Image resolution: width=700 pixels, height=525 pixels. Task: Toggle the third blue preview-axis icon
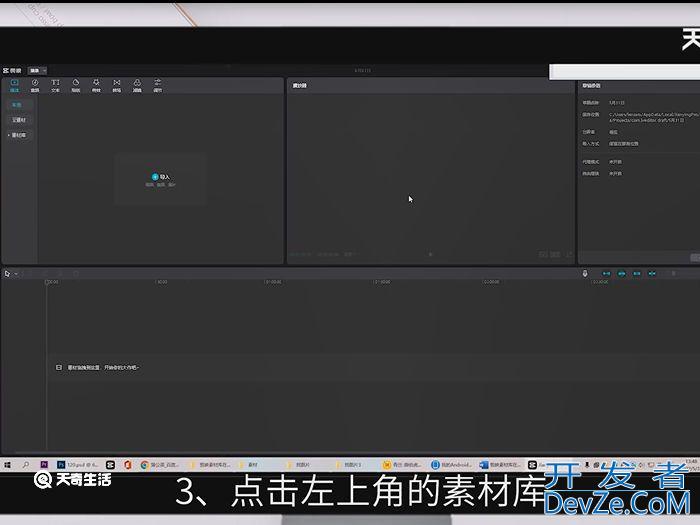tap(637, 273)
